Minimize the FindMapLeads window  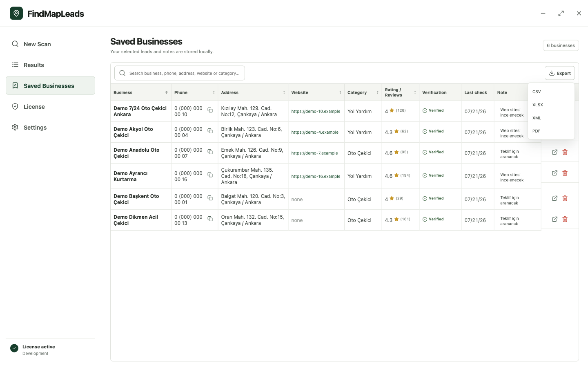click(x=543, y=13)
